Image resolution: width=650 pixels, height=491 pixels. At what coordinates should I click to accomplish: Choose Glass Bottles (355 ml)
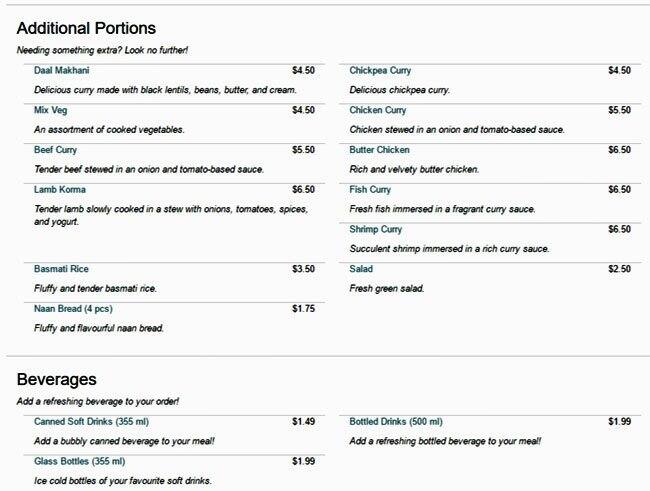click(x=80, y=461)
